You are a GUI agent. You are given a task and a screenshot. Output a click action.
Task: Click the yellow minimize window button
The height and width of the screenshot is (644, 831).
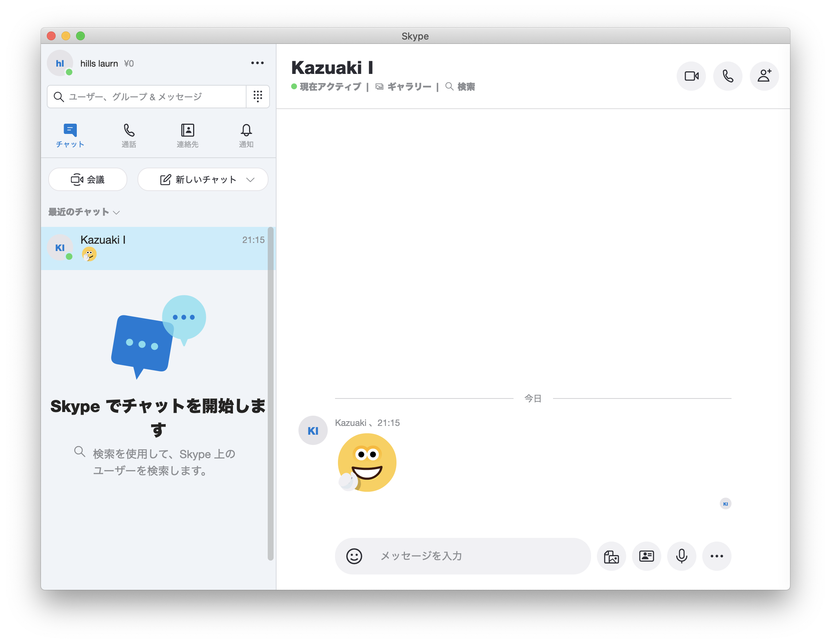click(x=66, y=36)
